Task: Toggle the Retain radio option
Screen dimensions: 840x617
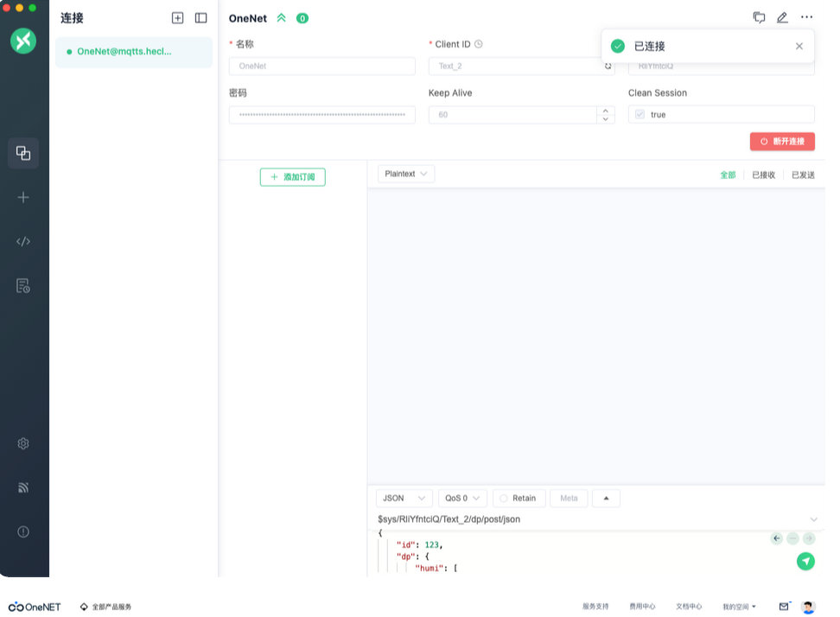Action: pyautogui.click(x=504, y=499)
